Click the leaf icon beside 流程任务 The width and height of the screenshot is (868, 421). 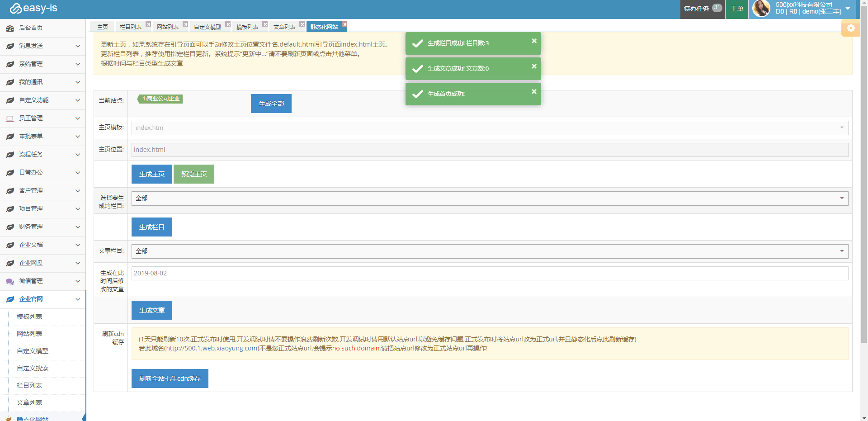coord(10,155)
